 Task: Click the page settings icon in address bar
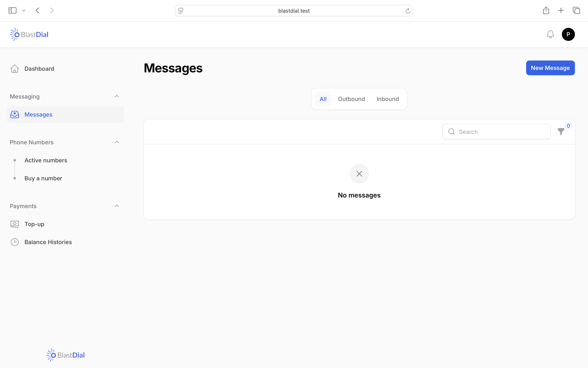(181, 11)
